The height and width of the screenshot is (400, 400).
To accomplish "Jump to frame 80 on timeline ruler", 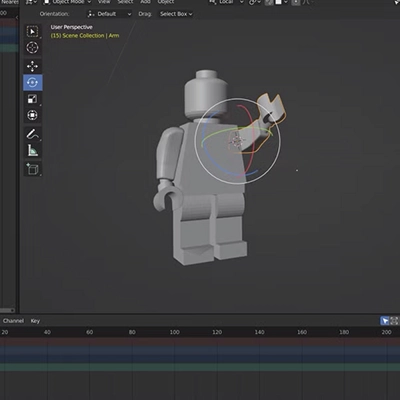I will tap(132, 332).
